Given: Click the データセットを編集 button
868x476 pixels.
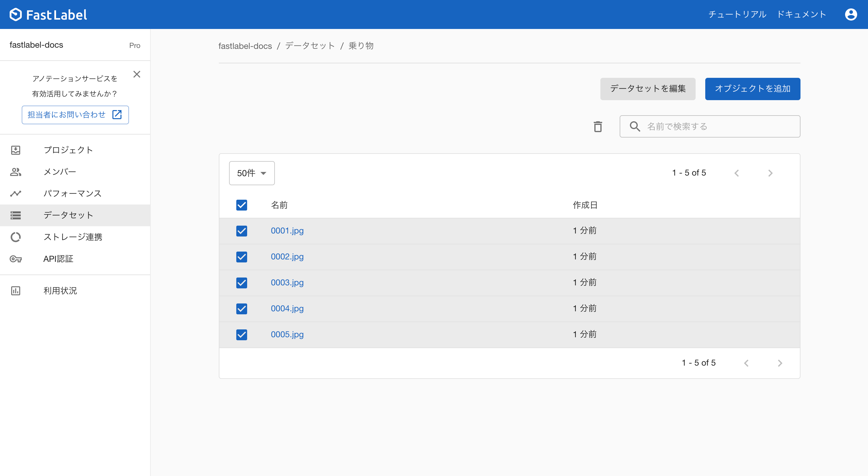Looking at the screenshot, I should [x=648, y=89].
